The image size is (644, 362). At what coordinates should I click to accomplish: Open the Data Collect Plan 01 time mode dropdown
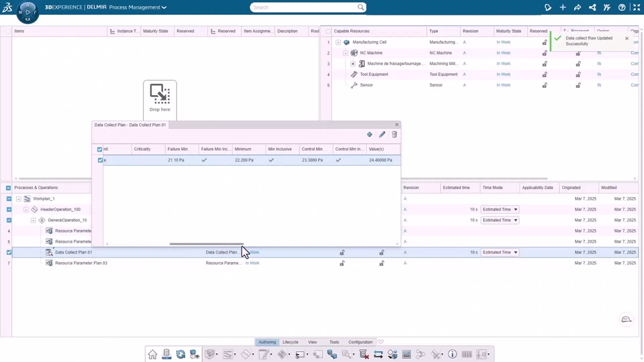[500, 253]
